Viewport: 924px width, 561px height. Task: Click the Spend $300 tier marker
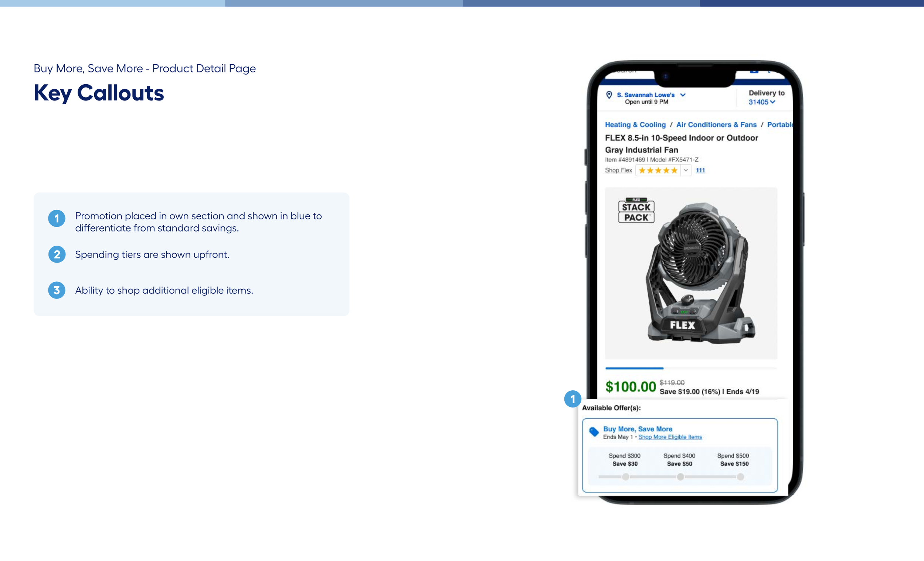pyautogui.click(x=625, y=477)
